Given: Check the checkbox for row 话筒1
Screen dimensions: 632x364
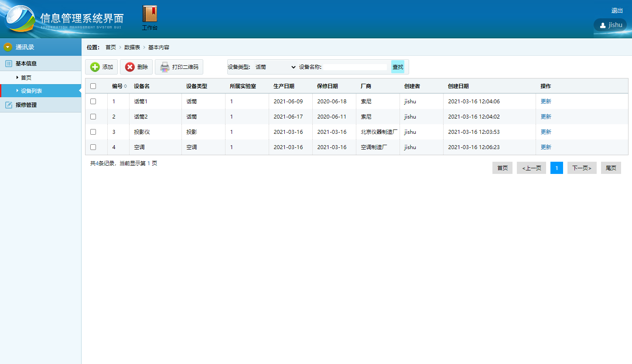Looking at the screenshot, I should (x=93, y=101).
